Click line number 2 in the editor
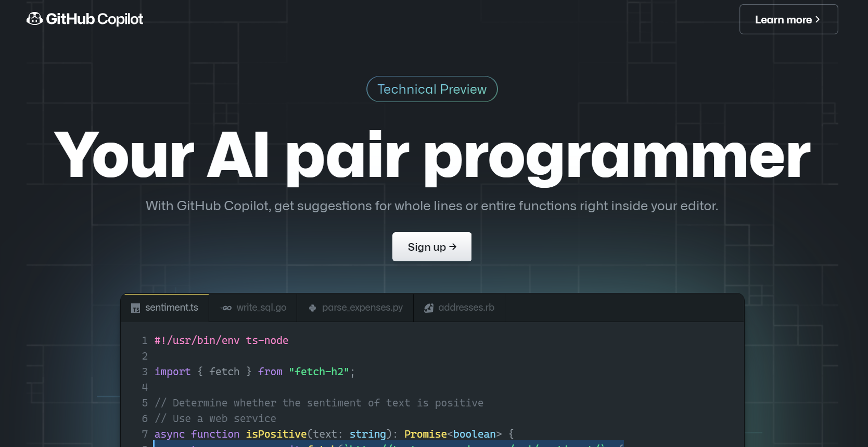Viewport: 868px width, 447px height. tap(145, 356)
